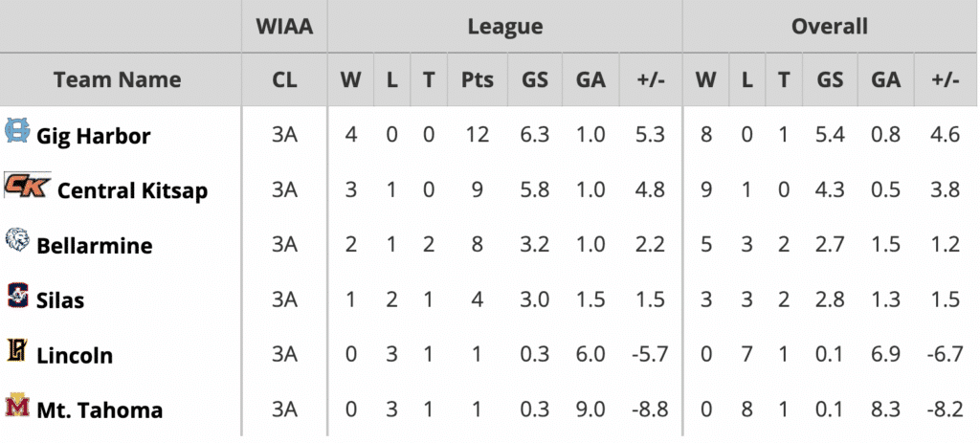Sort by the Team Name column header
This screenshot has height=443, width=980.
click(x=117, y=79)
